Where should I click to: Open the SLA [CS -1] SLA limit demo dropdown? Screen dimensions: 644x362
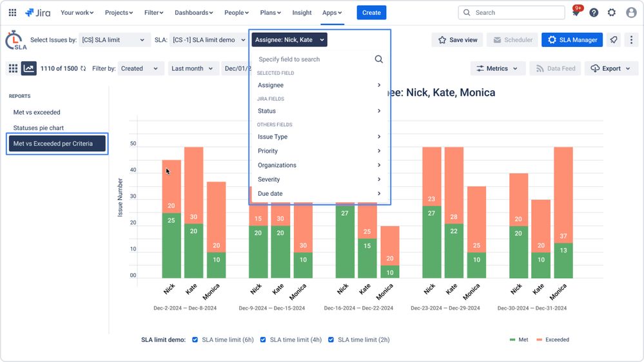click(x=209, y=40)
